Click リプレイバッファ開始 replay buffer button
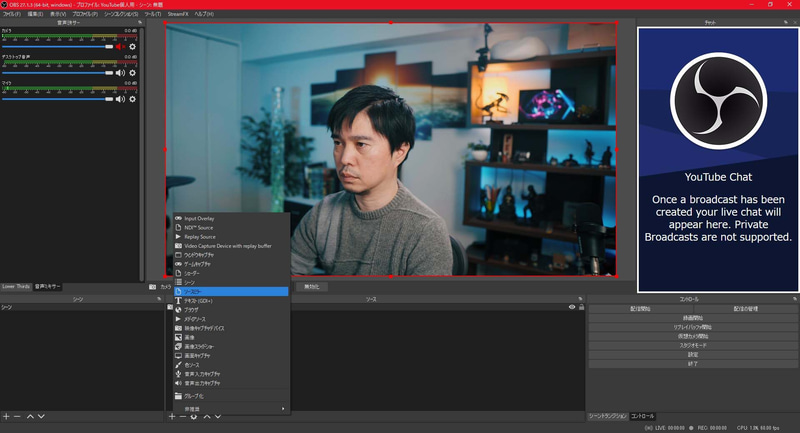Screen dimensions: 800x433 (x=693, y=327)
